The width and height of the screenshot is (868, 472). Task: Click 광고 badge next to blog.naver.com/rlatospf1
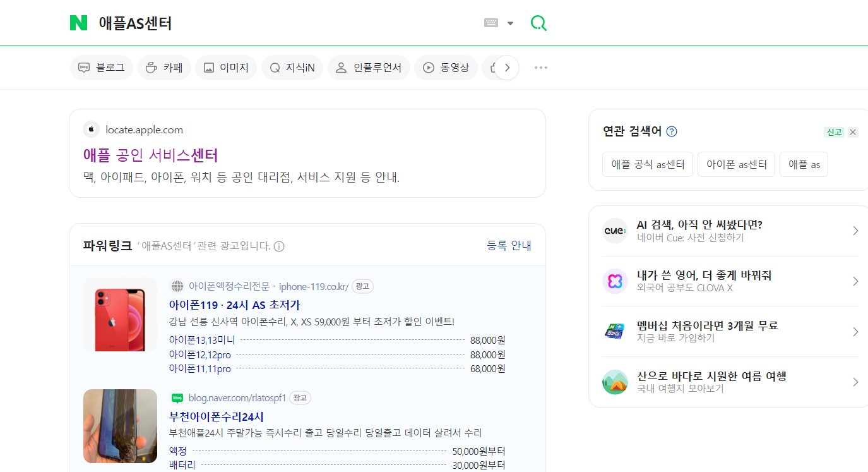click(300, 398)
